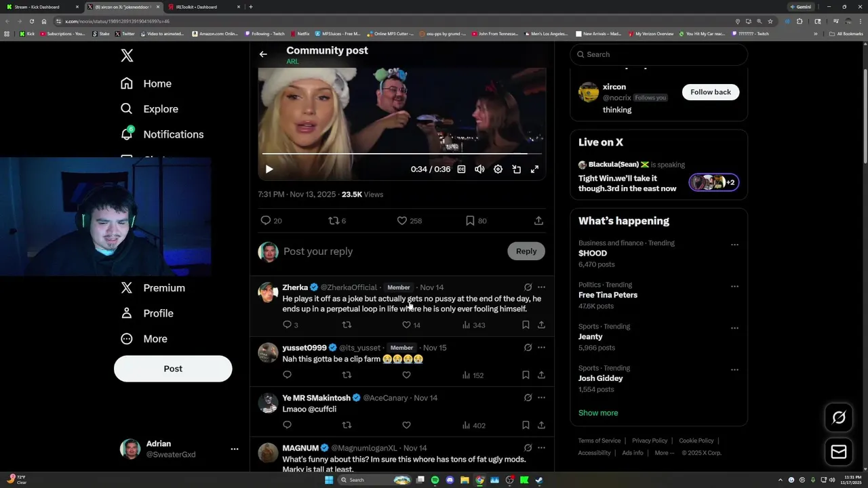Screen dimensions: 868x488
Task: Click the Post button in sidebar
Action: [x=173, y=369]
